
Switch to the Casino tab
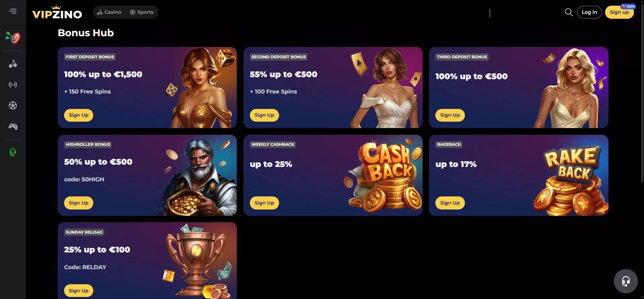pos(109,12)
